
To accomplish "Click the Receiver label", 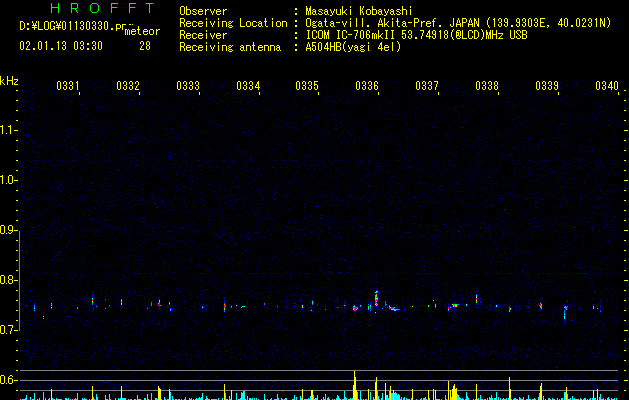I will coord(203,35).
